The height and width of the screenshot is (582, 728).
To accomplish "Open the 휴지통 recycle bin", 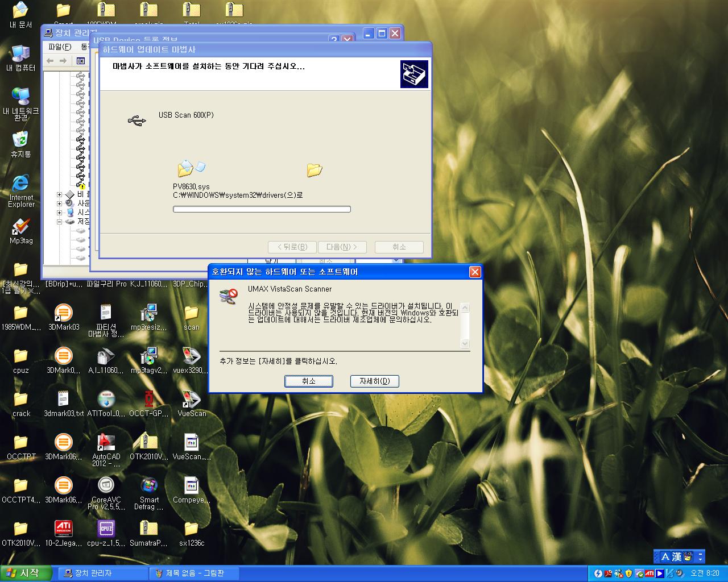I will point(21,144).
